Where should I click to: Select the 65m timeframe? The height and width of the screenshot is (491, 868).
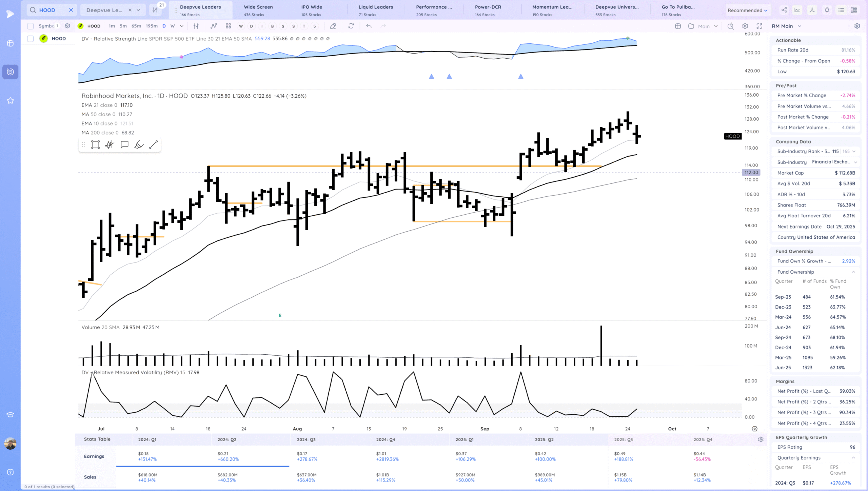136,26
